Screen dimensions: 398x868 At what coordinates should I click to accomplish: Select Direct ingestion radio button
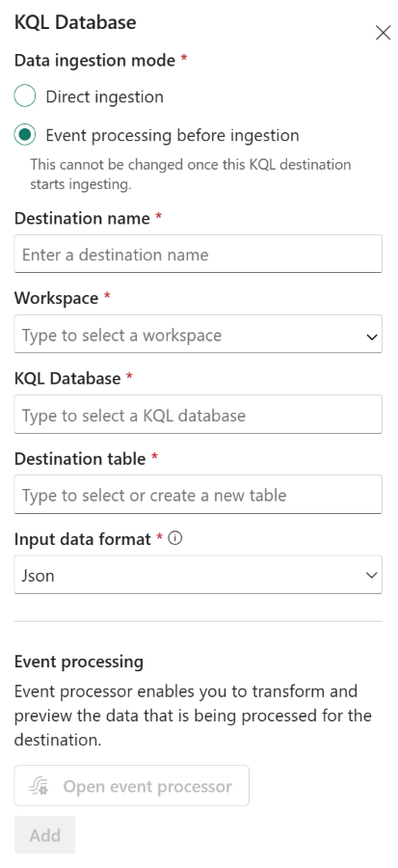pos(25,96)
